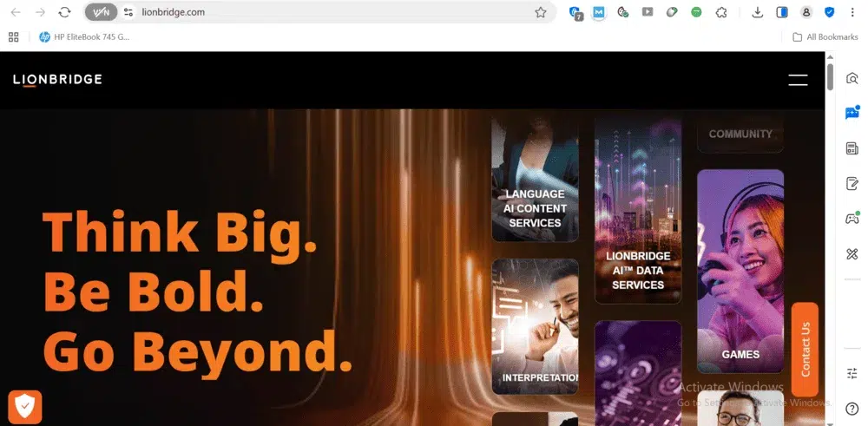The height and width of the screenshot is (426, 868).
Task: Open the apps grid in bookmarks bar
Action: point(14,37)
